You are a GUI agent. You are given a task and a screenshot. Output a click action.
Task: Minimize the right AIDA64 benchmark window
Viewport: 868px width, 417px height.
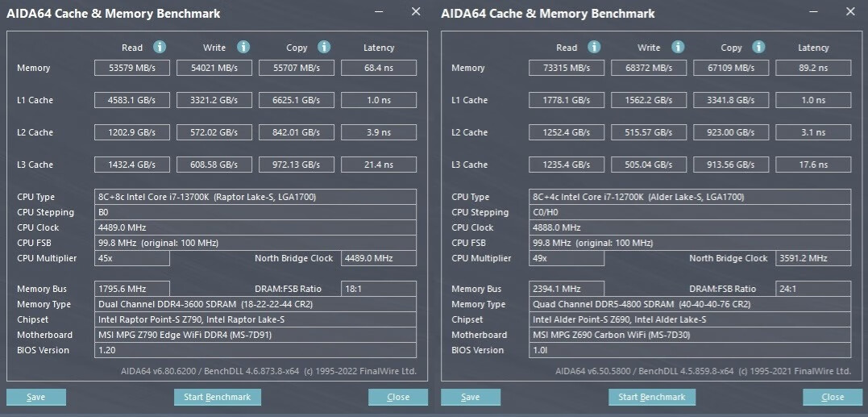pos(814,12)
